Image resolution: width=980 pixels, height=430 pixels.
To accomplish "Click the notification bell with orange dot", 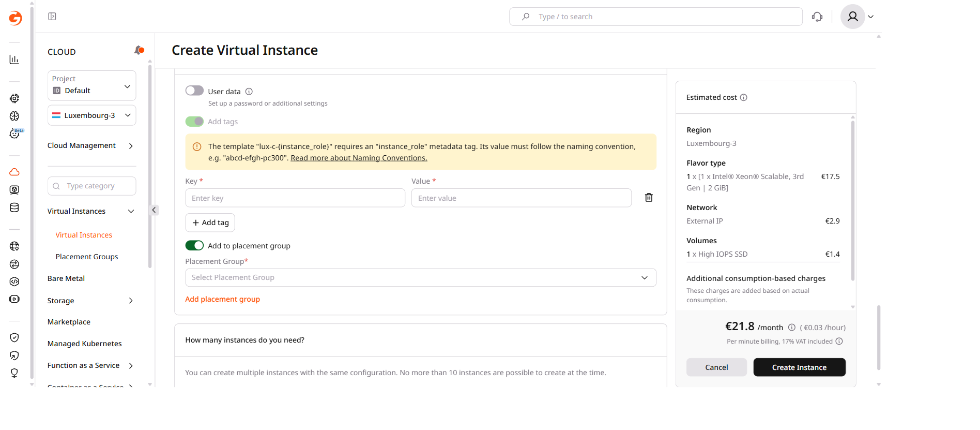I will click(139, 50).
